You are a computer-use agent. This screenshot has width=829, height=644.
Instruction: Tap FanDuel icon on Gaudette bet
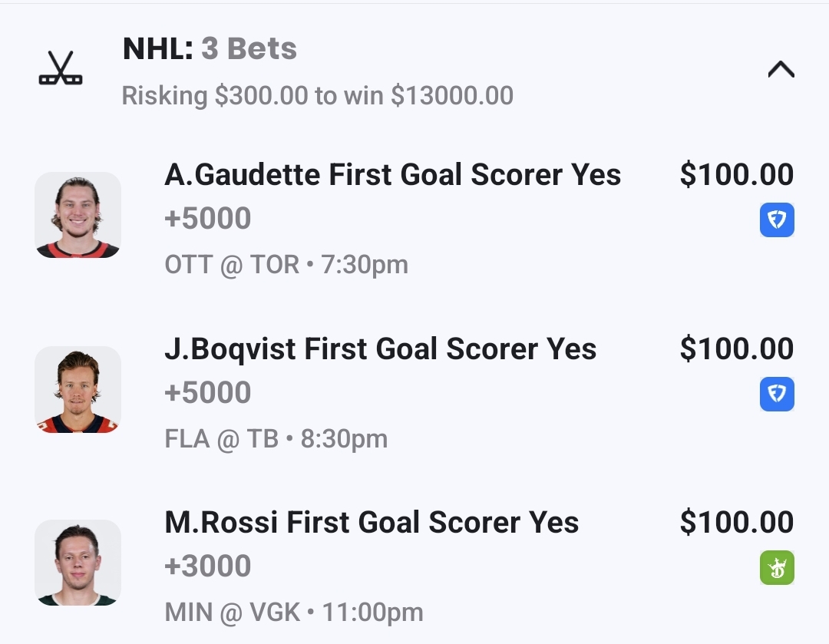(x=777, y=220)
